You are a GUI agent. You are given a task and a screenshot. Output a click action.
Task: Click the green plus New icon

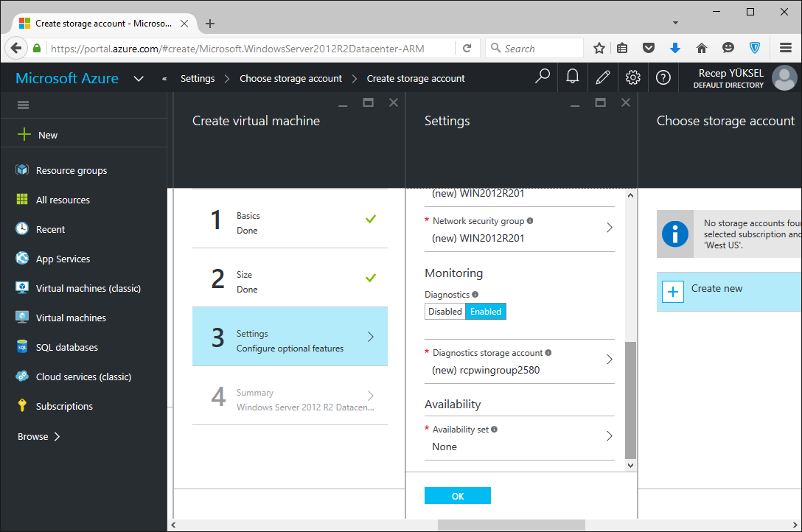tap(24, 134)
